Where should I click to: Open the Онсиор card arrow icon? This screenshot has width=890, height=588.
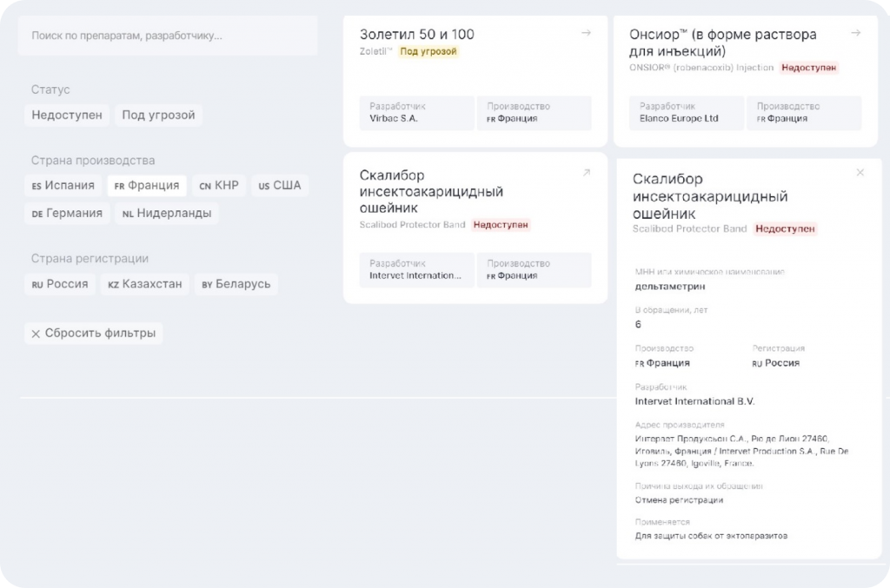(856, 34)
